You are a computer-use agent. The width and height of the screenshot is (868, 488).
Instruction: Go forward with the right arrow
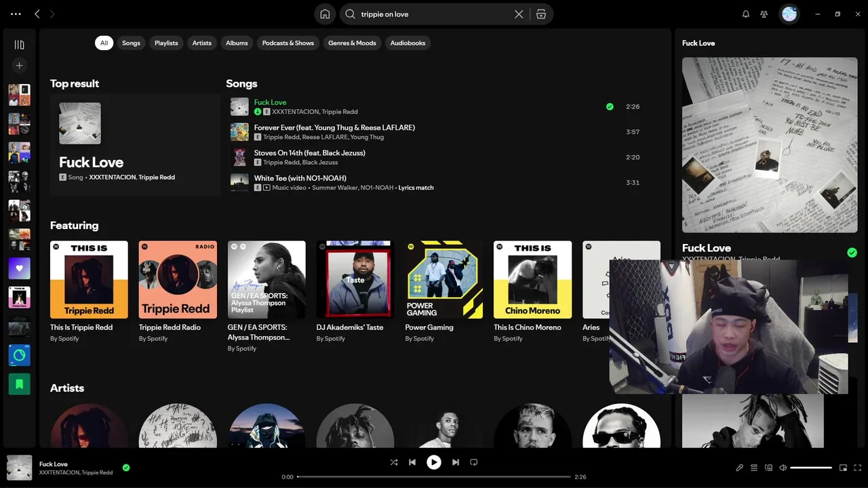coord(52,14)
